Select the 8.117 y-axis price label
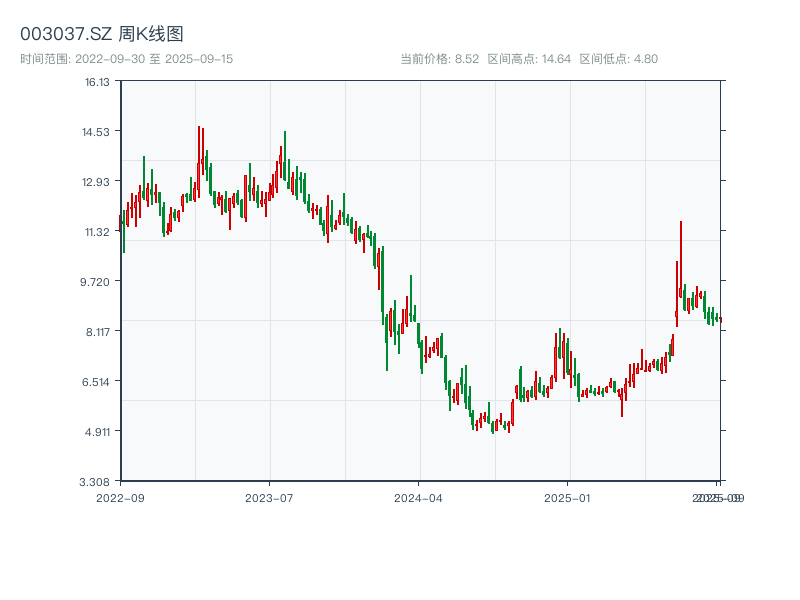 (96, 332)
